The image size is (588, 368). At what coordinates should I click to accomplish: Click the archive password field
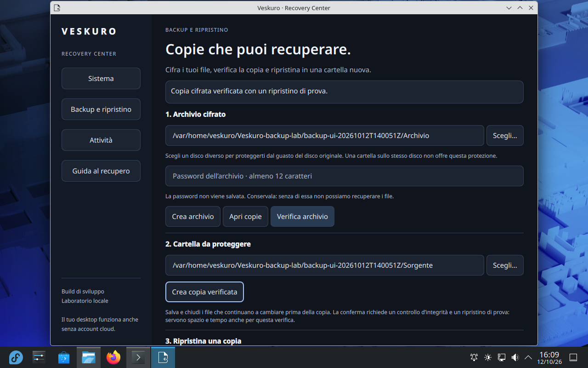[345, 176]
